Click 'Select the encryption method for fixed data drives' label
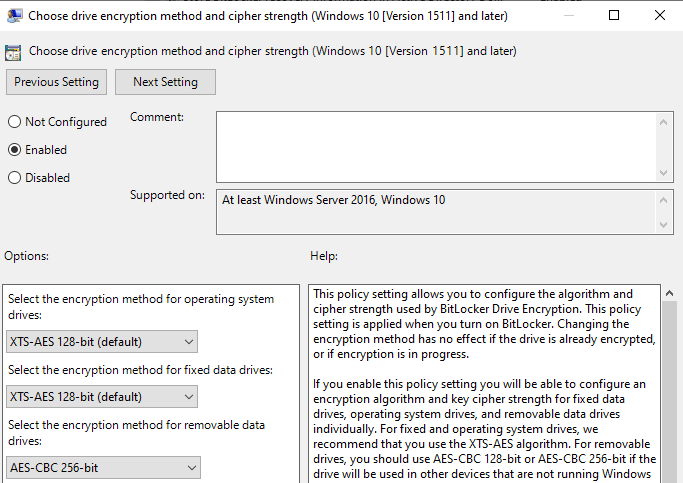The image size is (683, 483). point(140,370)
